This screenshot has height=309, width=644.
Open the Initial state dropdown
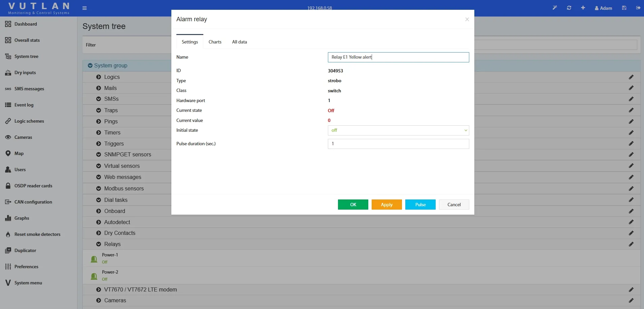click(x=398, y=130)
